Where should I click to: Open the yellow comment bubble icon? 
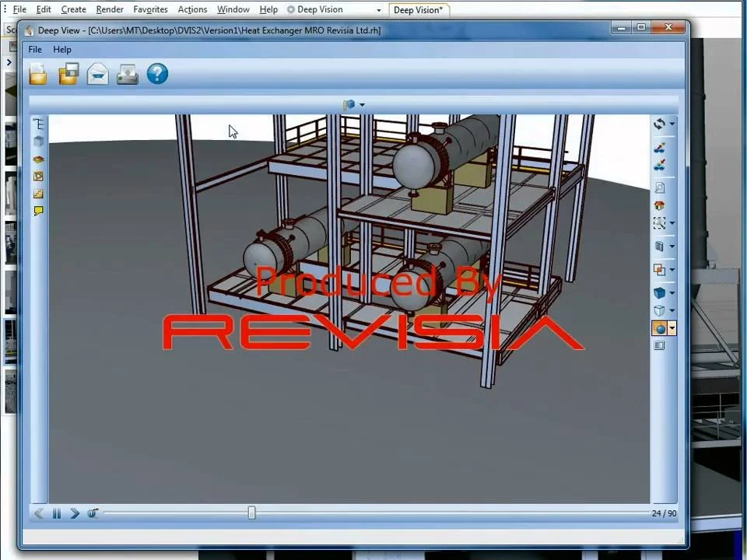[39, 211]
